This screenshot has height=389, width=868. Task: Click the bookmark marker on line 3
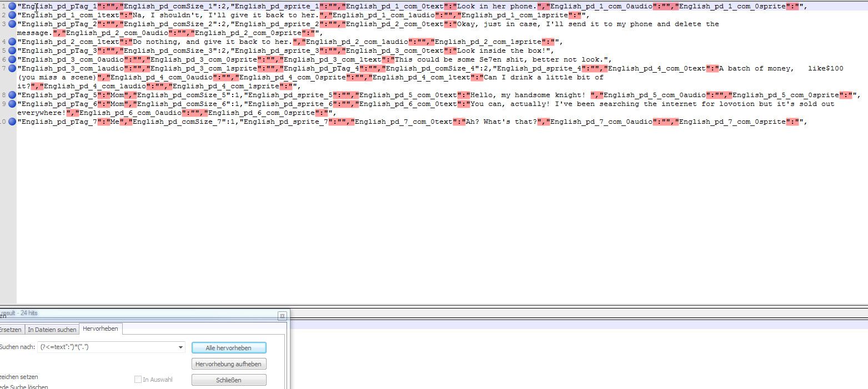pos(12,24)
